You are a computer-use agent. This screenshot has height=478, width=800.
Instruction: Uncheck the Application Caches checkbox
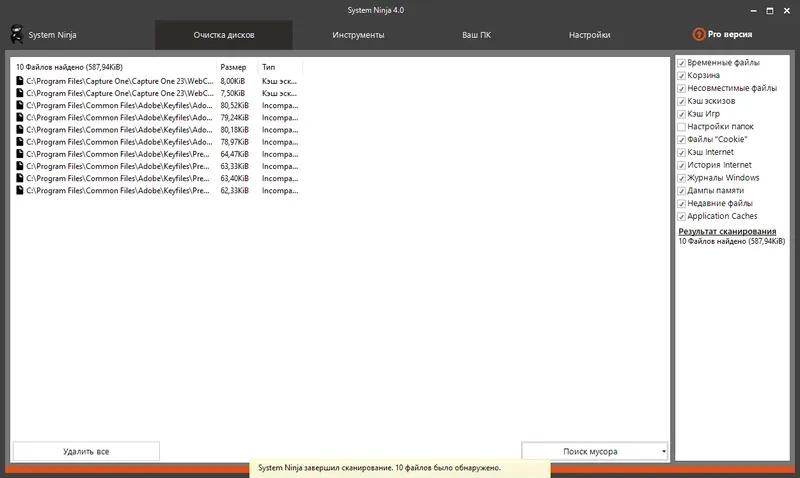coord(681,216)
